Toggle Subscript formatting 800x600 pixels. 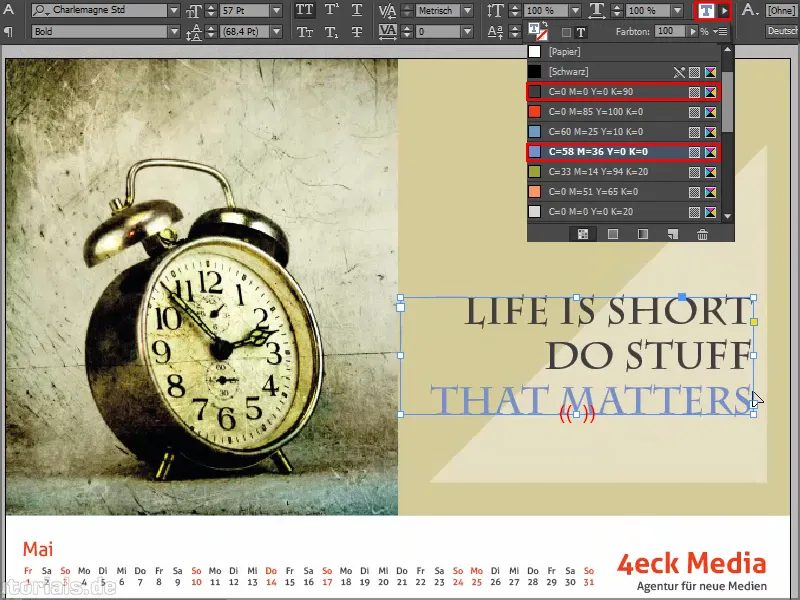331,32
